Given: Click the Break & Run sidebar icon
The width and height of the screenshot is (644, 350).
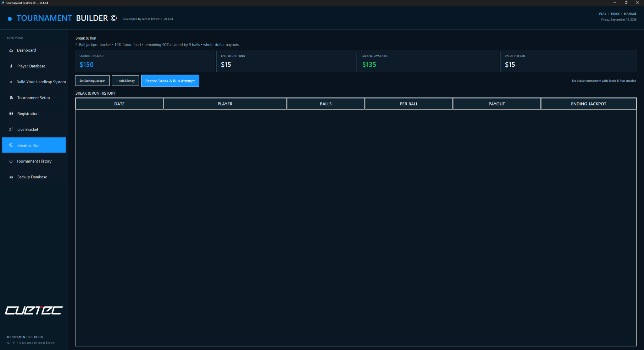Looking at the screenshot, I should click(x=11, y=145).
